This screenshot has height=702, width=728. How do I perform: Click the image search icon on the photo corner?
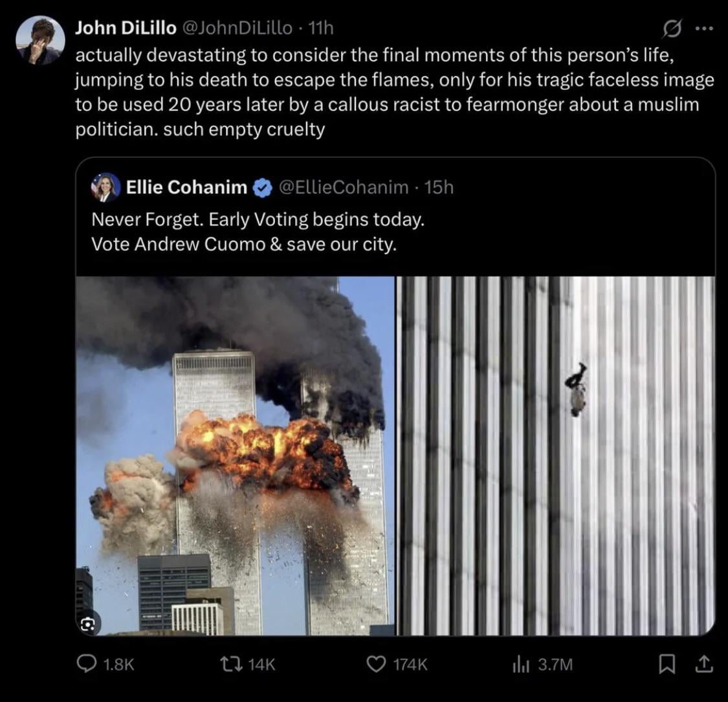point(89,624)
